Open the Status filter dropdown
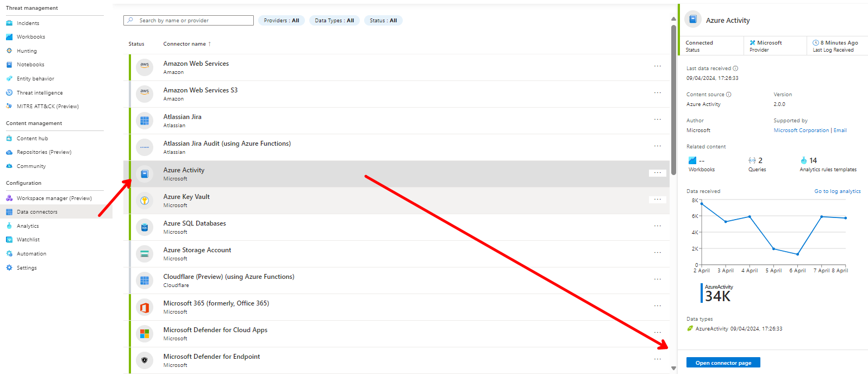The width and height of the screenshot is (868, 374). click(x=383, y=21)
